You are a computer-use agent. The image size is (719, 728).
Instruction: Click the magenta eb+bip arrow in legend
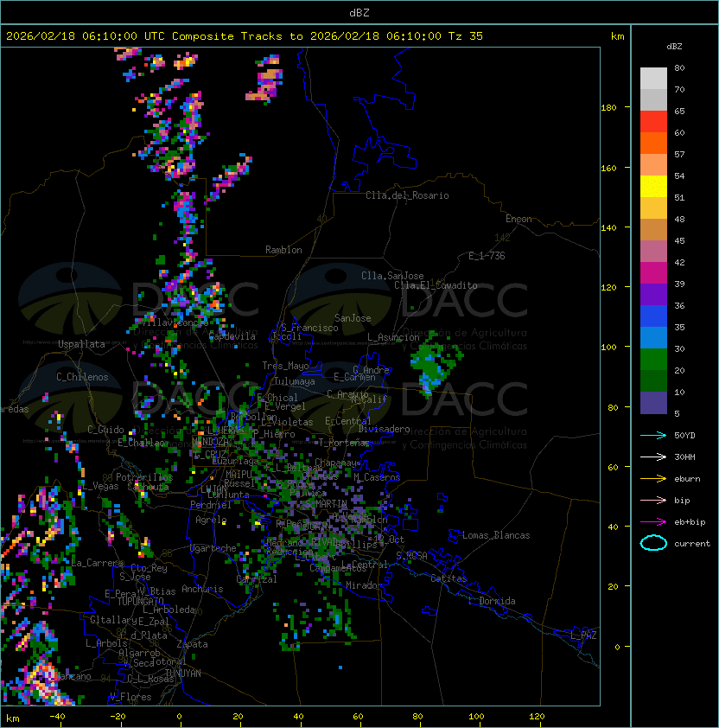[653, 522]
